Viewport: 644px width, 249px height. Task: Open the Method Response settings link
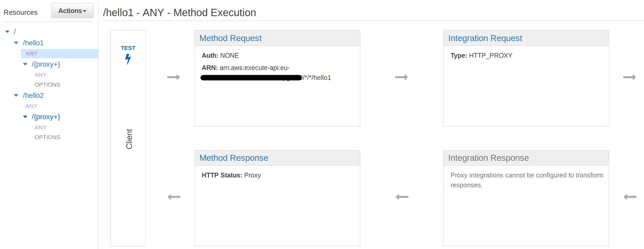coord(233,158)
